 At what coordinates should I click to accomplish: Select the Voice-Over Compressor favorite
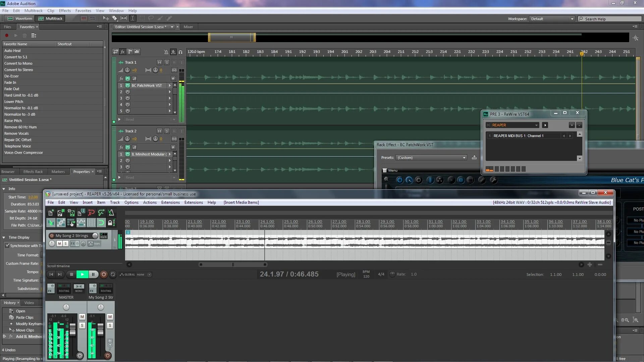pos(23,153)
